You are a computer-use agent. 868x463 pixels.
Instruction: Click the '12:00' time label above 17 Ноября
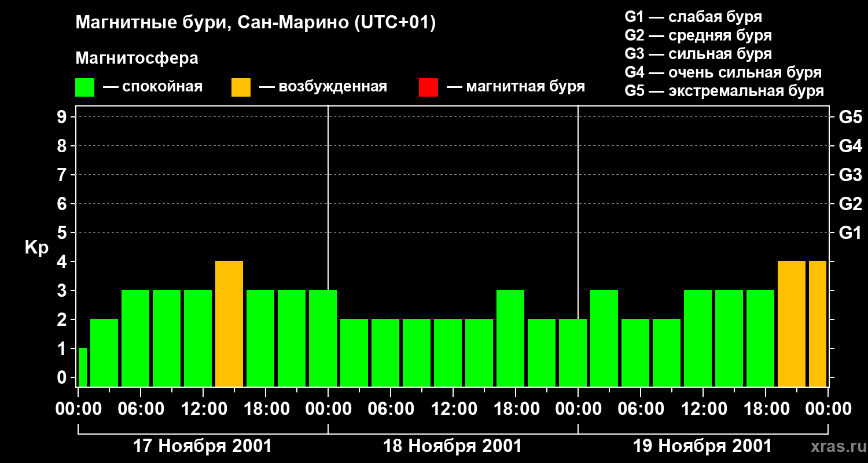pos(203,409)
